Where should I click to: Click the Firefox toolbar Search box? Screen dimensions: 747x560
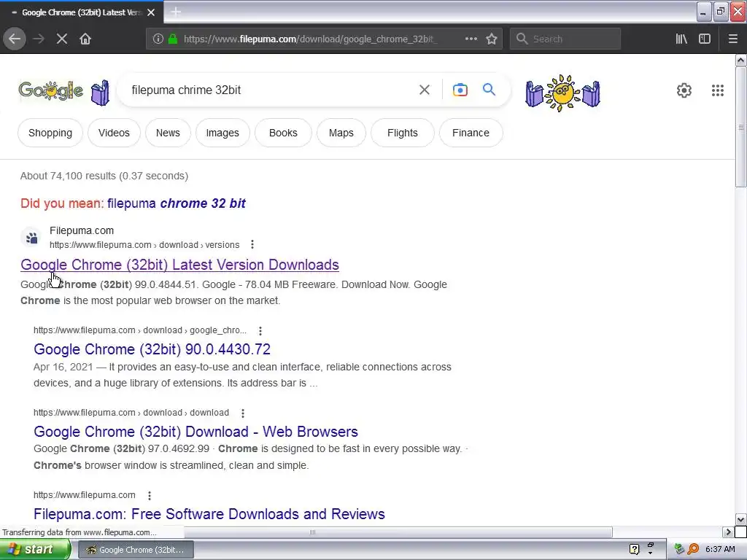tap(565, 39)
